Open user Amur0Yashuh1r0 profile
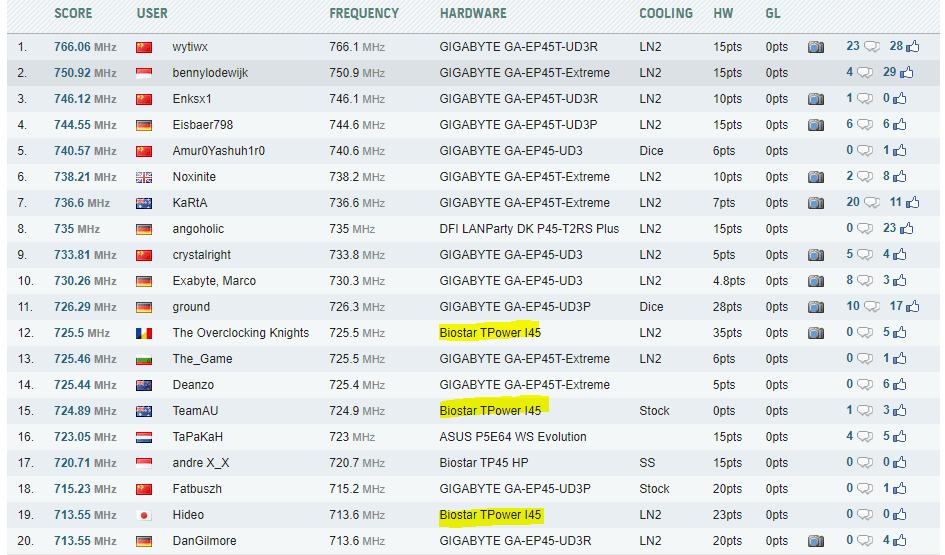The width and height of the screenshot is (945, 555). click(x=218, y=151)
